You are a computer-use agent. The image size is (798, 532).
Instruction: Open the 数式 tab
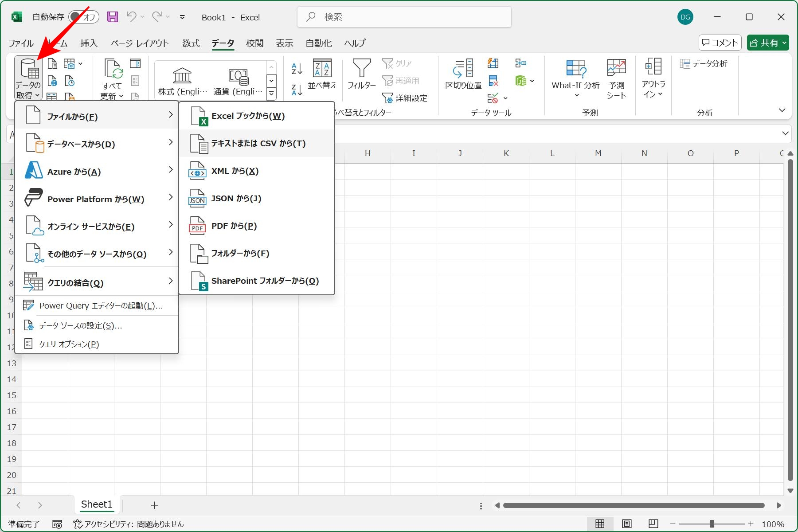tap(191, 43)
